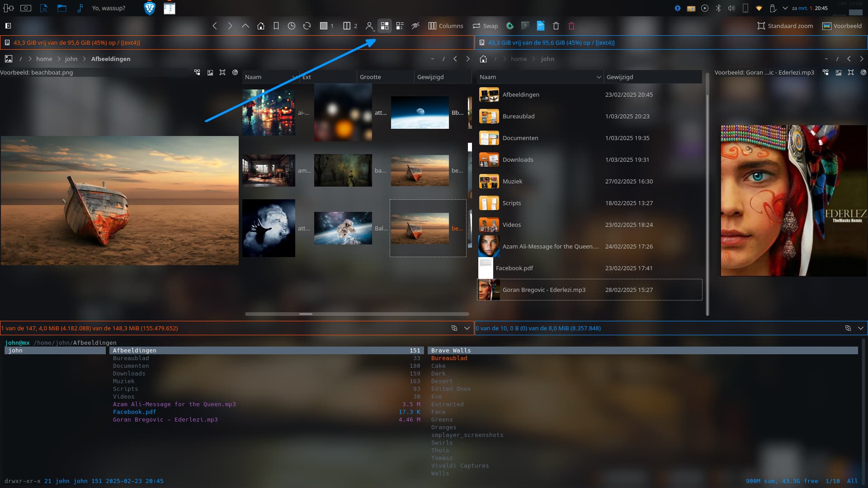Select the Afbeeldingen folder in right panel

click(x=590, y=94)
